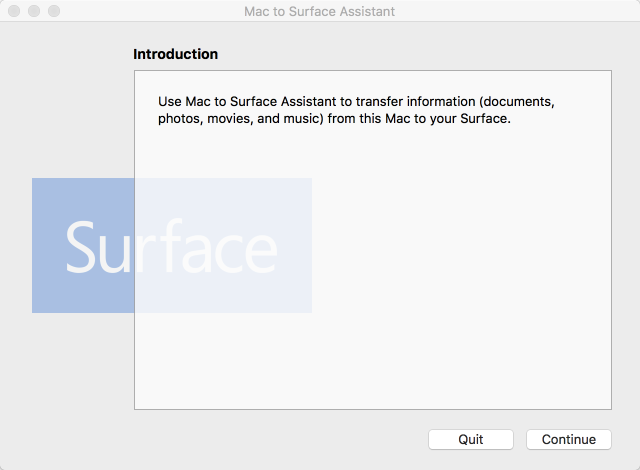Viewport: 640px width, 470px height.
Task: Click the gray sidebar area below the Surface logo
Action: click(67, 367)
